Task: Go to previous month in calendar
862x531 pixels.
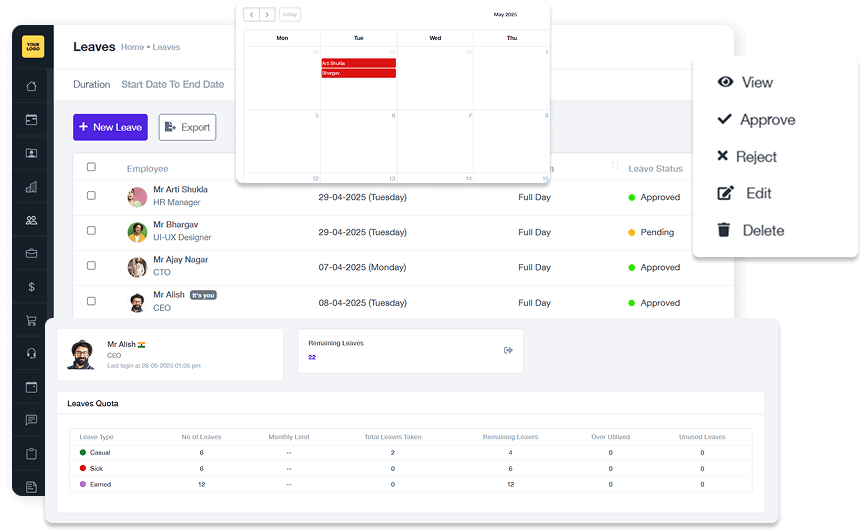Action: [252, 15]
